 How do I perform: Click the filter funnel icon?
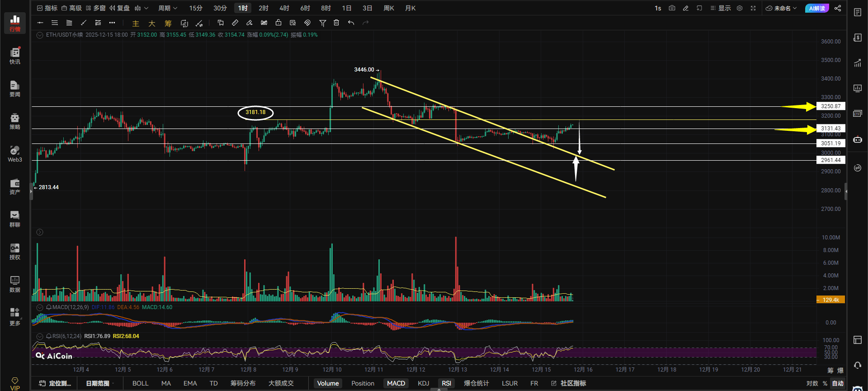tap(322, 23)
